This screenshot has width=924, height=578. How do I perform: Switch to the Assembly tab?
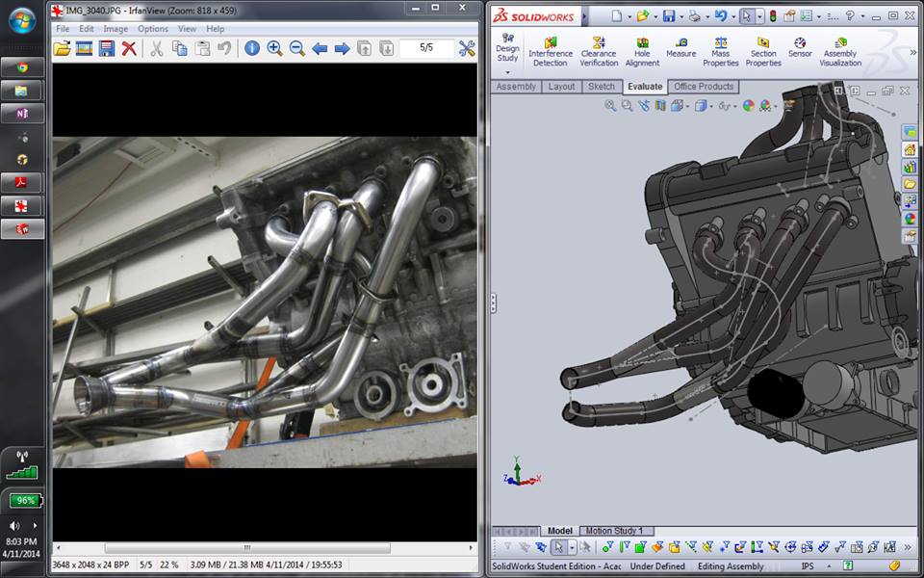516,87
